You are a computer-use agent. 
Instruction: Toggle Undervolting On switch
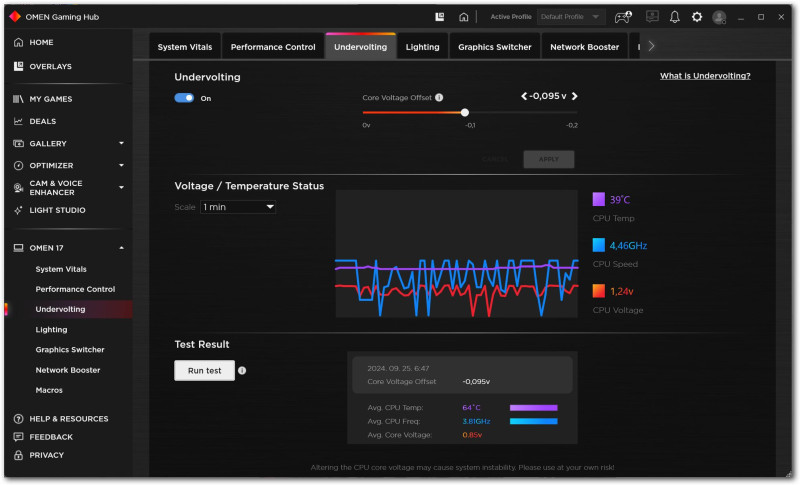(x=184, y=98)
